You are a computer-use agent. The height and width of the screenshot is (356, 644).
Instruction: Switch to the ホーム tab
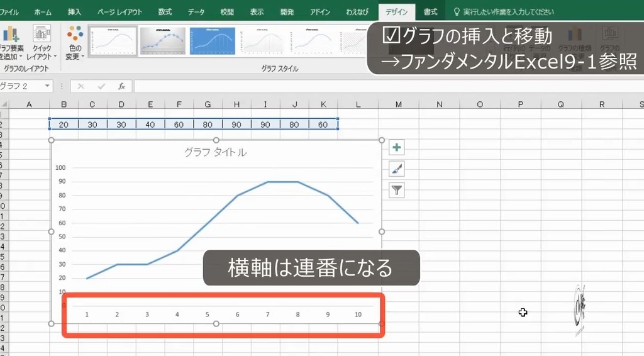coord(43,12)
